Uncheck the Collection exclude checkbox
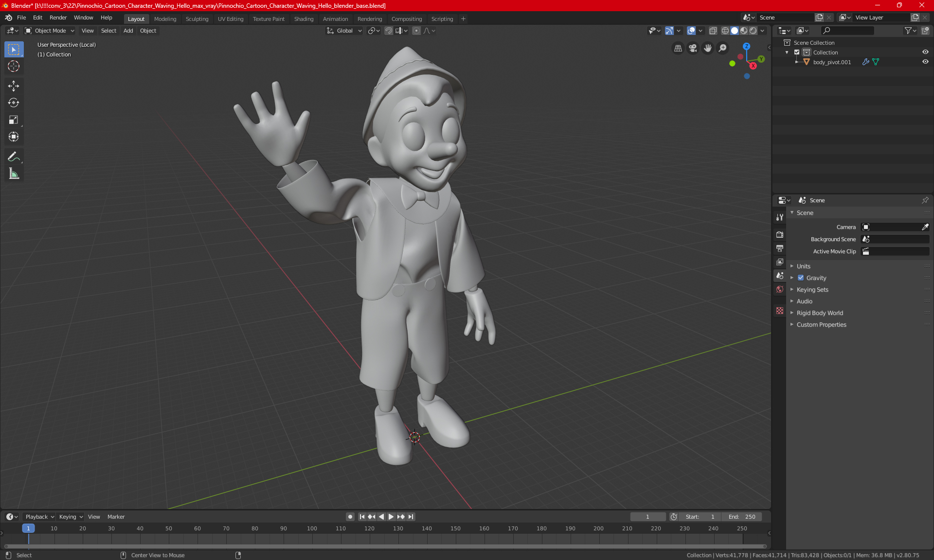The width and height of the screenshot is (934, 560). (x=797, y=52)
